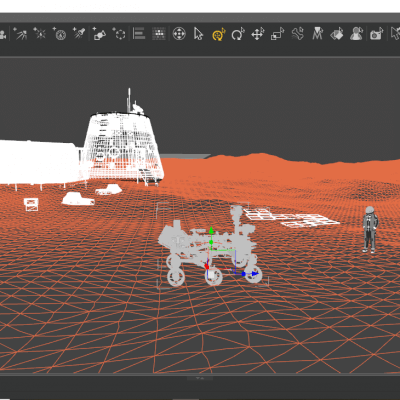Screen dimensions: 400x400
Task: Create a new distant light from the toolbar
Action: tap(20, 34)
